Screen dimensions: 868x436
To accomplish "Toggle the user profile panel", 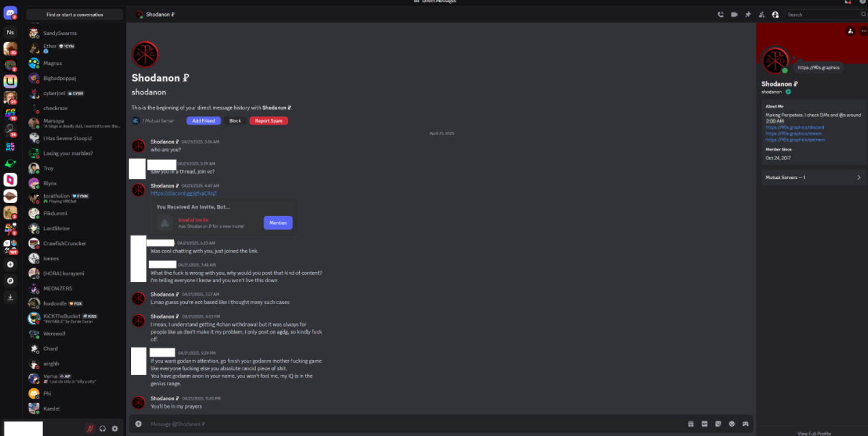I will 776,15.
